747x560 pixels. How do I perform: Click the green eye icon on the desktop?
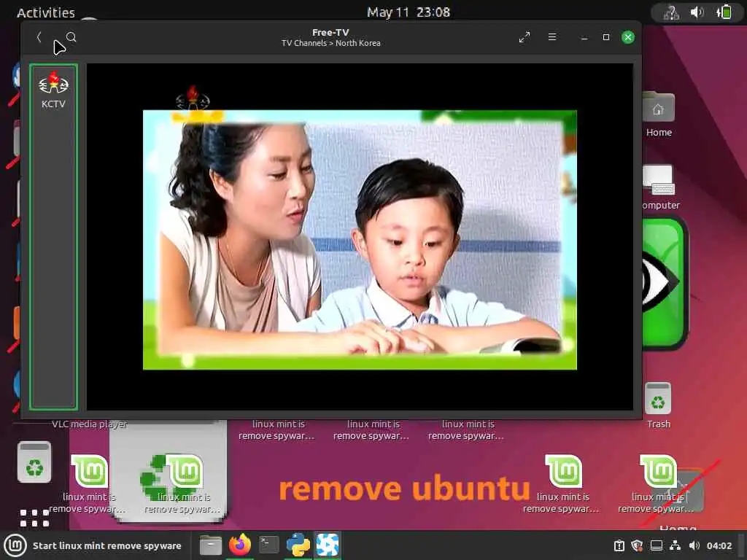[665, 283]
